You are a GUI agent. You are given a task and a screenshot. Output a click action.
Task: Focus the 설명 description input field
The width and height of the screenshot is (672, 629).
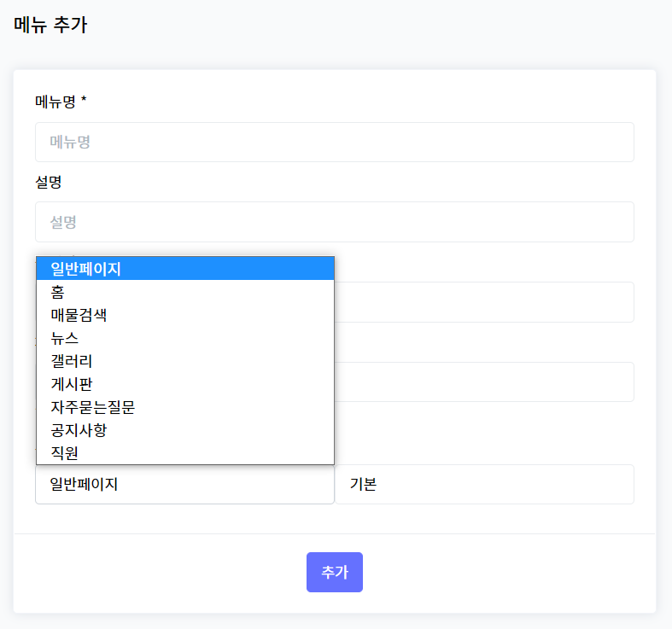[334, 222]
